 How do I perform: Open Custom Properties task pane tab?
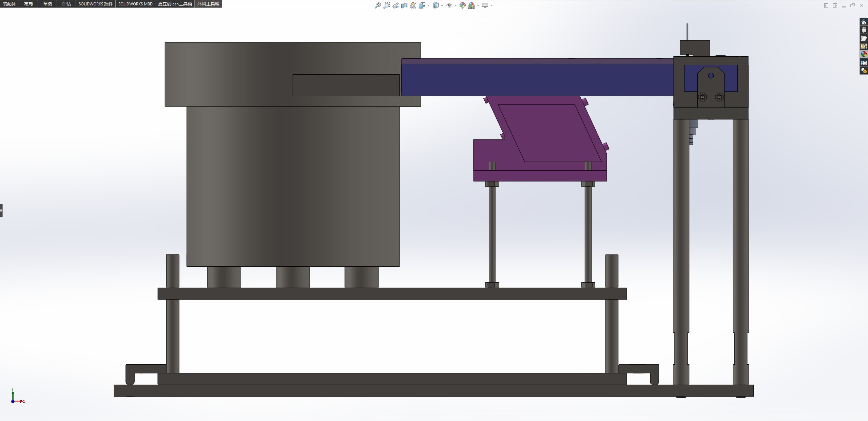coord(864,62)
